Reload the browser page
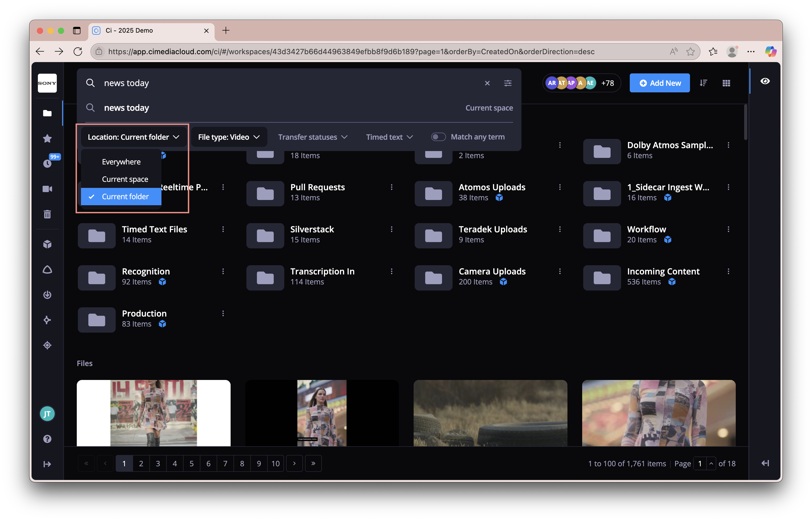The image size is (812, 521). 78,51
